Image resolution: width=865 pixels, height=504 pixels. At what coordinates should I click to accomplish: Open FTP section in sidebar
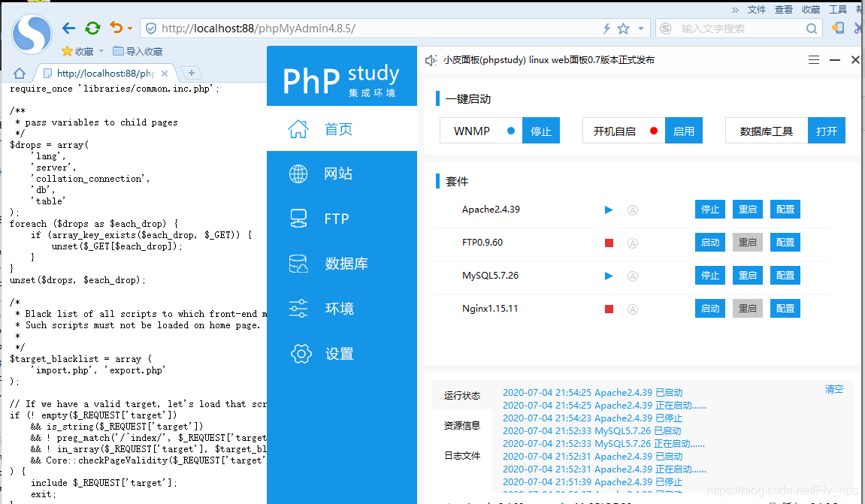(x=342, y=219)
